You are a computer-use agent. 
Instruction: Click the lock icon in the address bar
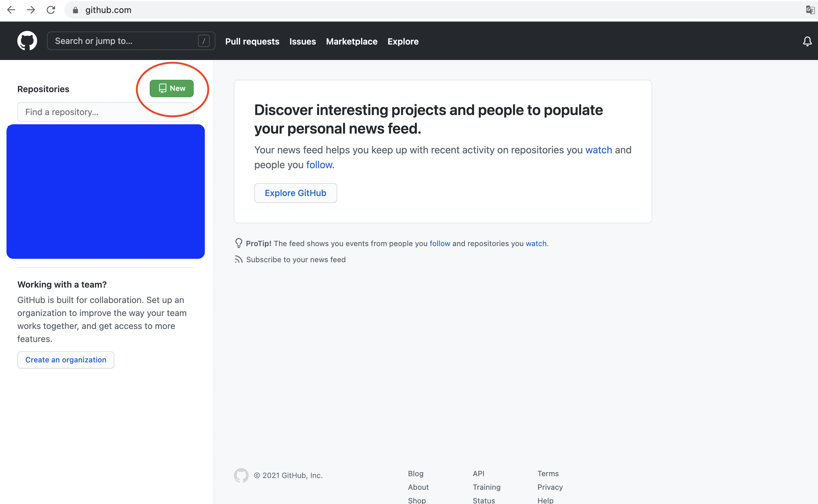[x=75, y=10]
